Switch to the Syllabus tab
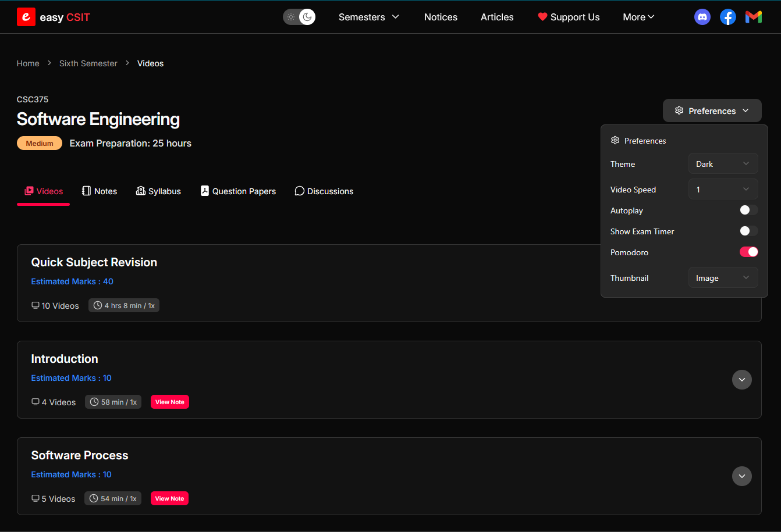This screenshot has width=781, height=532. (158, 191)
